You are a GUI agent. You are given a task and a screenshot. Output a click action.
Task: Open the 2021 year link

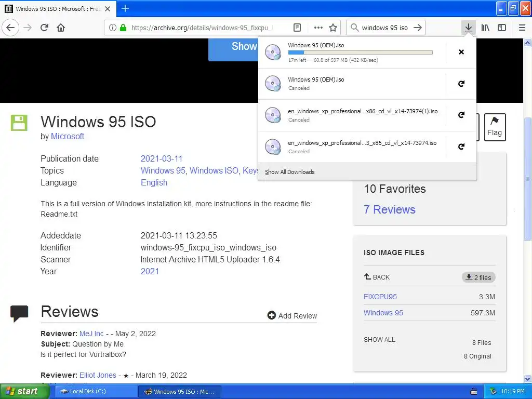[150, 271]
